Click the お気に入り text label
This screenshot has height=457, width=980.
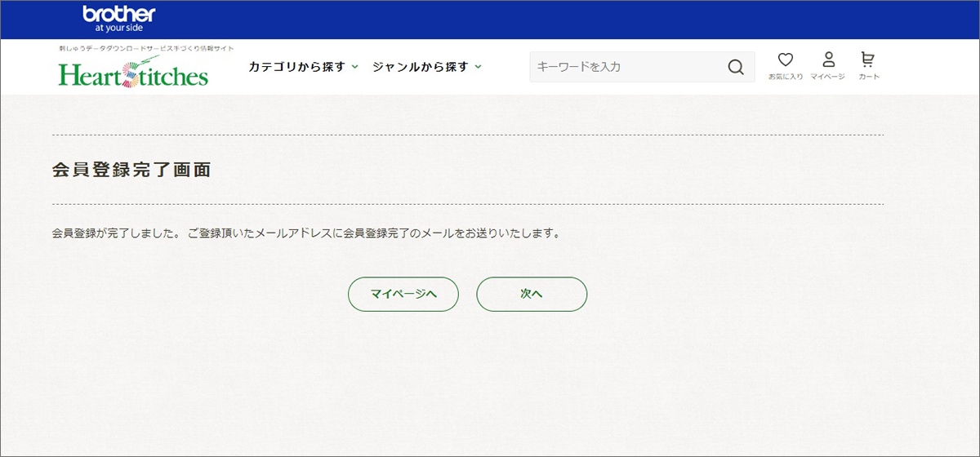coord(786,77)
